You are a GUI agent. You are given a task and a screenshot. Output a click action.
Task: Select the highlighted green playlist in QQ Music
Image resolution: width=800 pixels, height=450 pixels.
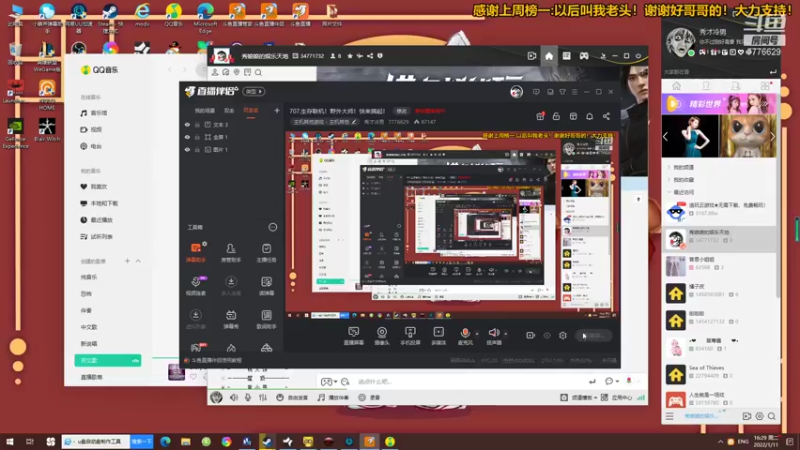click(x=108, y=360)
